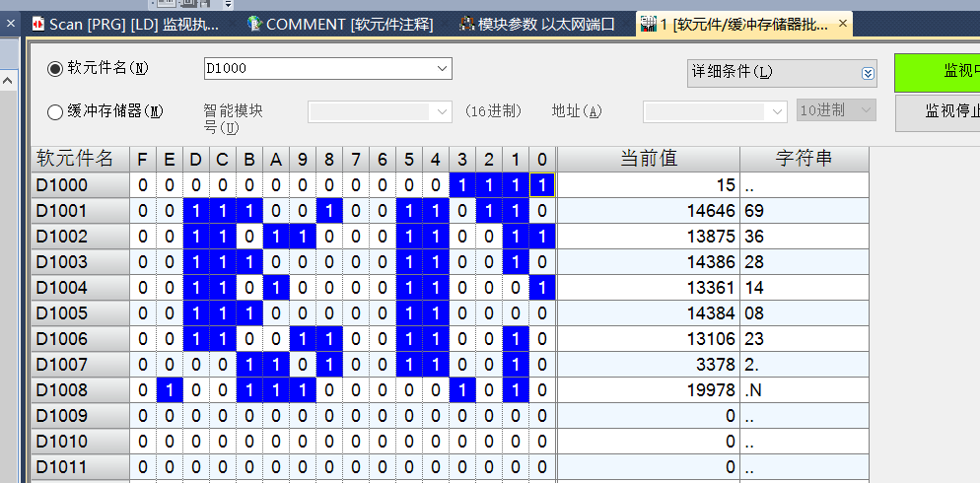Select the 缓冲存储器 radio button

[55, 111]
